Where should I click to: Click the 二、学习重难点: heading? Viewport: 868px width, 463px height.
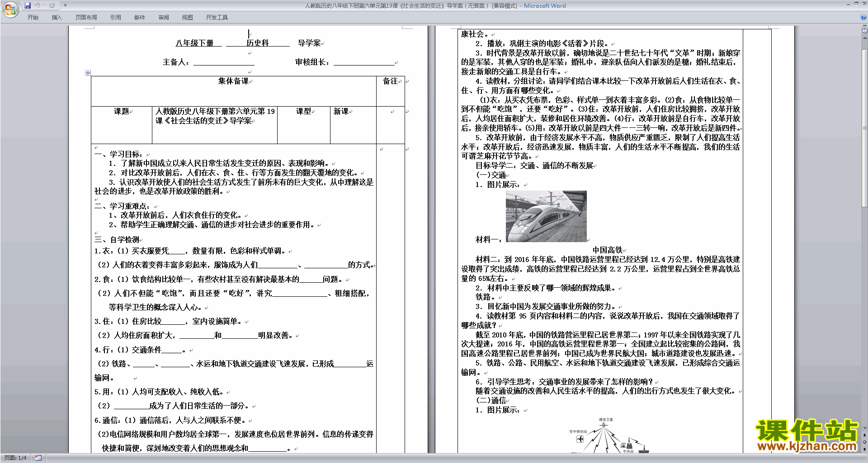click(x=123, y=206)
